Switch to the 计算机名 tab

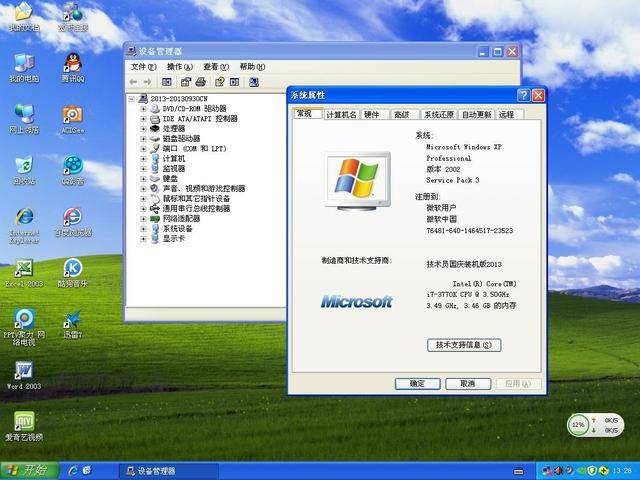pyautogui.click(x=341, y=115)
